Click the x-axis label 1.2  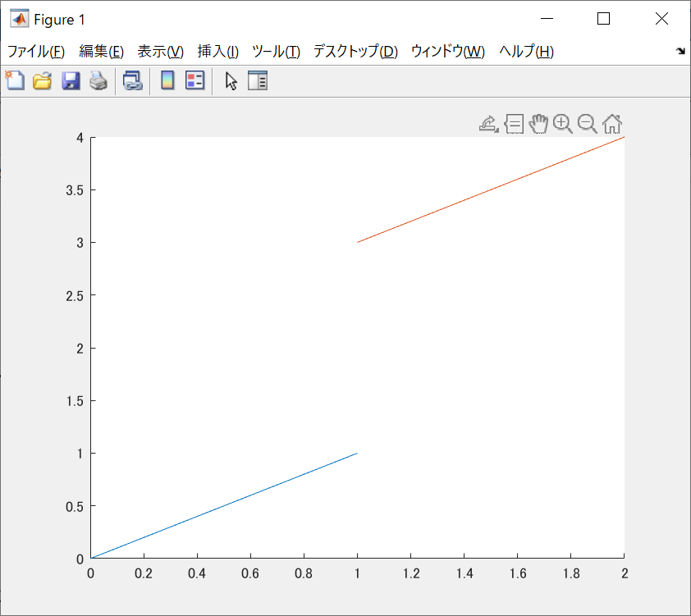coord(411,573)
